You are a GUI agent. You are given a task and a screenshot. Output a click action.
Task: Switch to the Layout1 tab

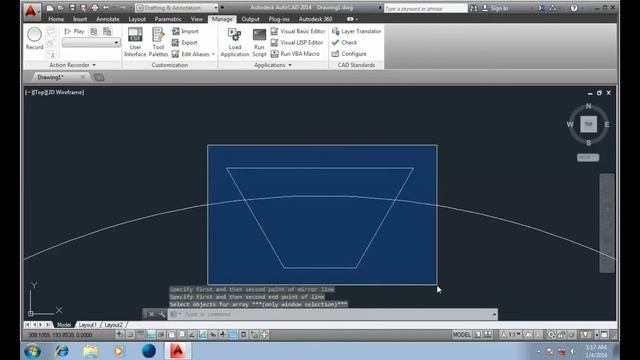(x=87, y=325)
